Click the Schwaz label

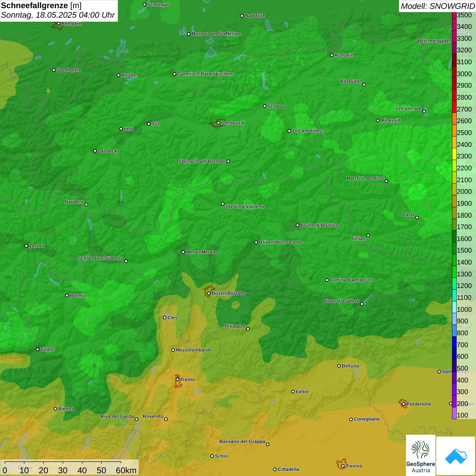(x=276, y=106)
